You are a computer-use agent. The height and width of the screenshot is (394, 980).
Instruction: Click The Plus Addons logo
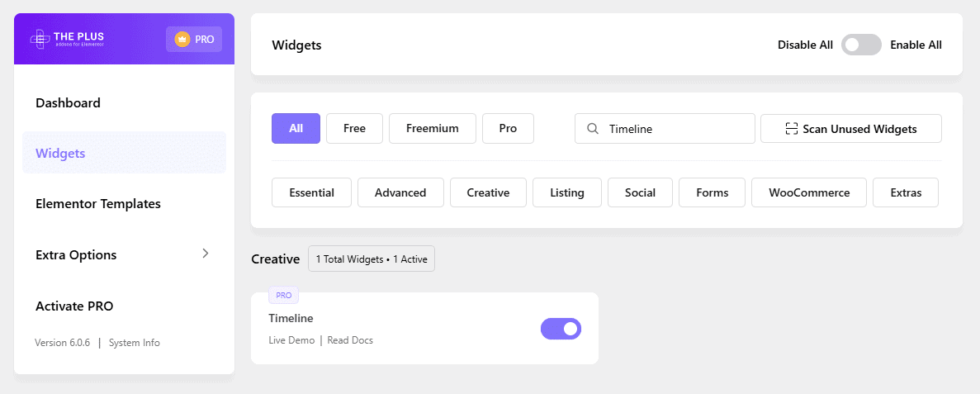pos(68,39)
